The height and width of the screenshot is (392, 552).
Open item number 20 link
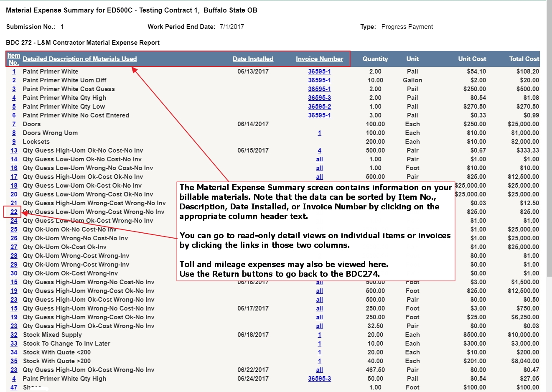point(14,194)
